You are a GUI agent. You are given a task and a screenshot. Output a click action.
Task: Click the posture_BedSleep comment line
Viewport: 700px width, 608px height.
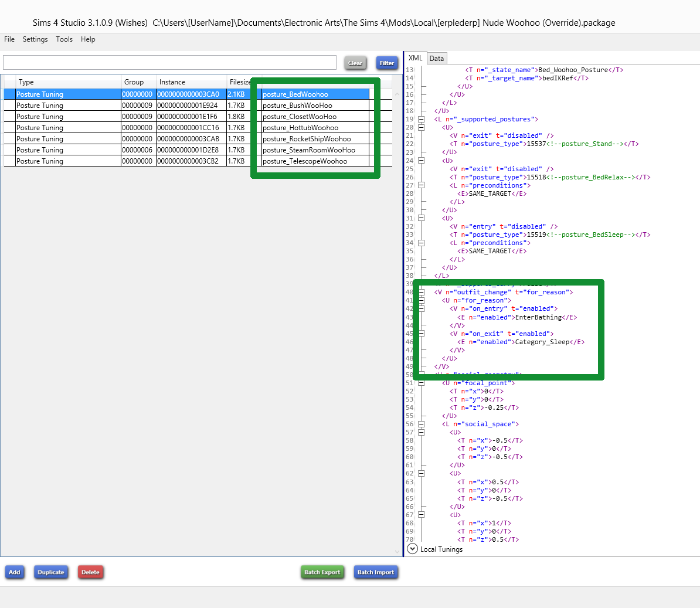(550, 235)
